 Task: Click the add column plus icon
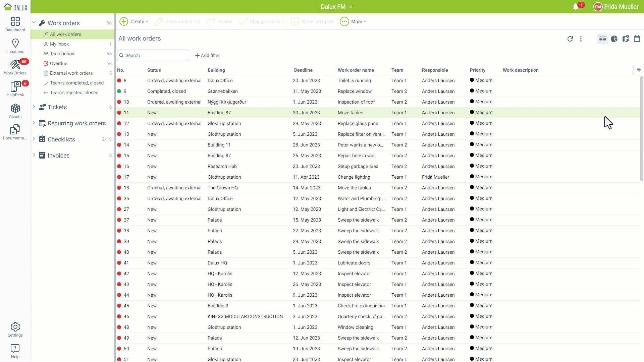point(639,70)
